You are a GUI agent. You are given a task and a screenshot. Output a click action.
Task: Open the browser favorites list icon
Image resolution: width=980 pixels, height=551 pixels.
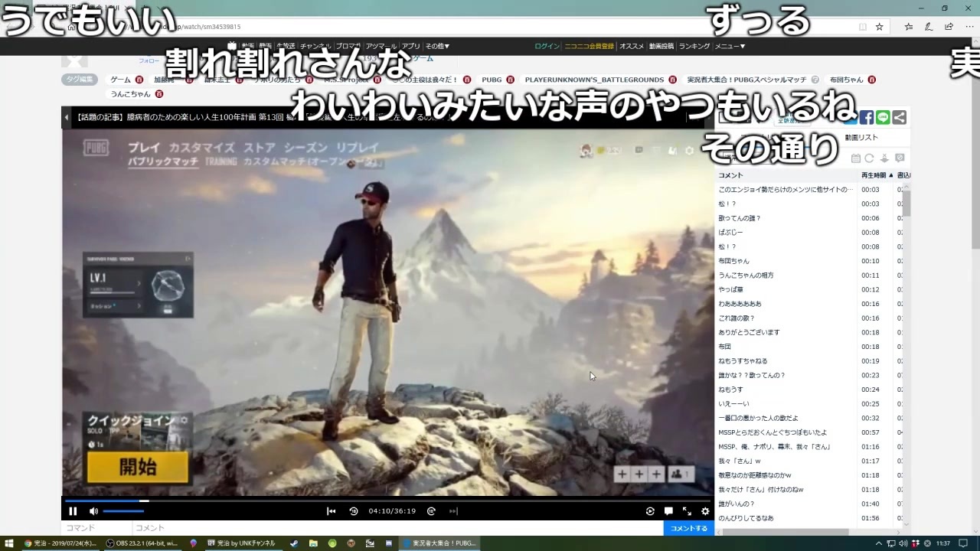[x=909, y=27]
